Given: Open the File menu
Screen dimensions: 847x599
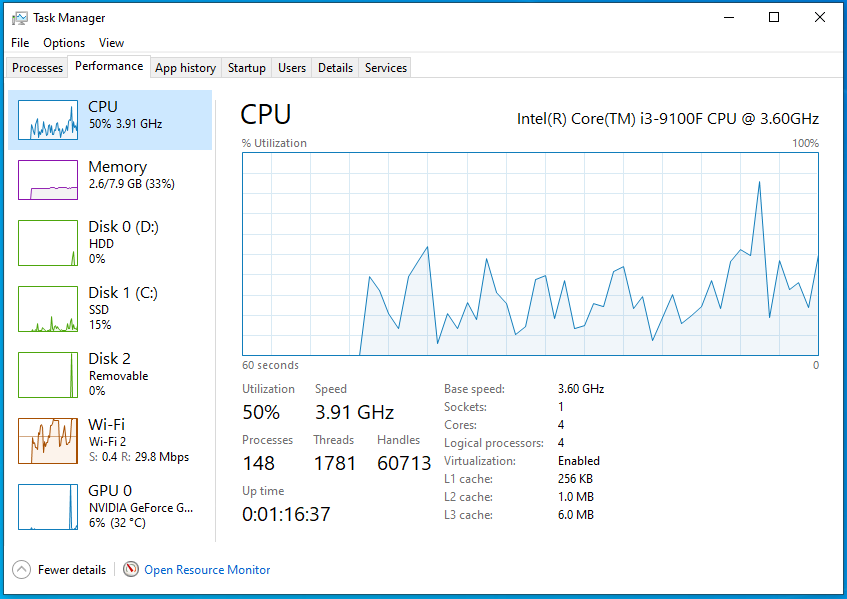Looking at the screenshot, I should 20,43.
